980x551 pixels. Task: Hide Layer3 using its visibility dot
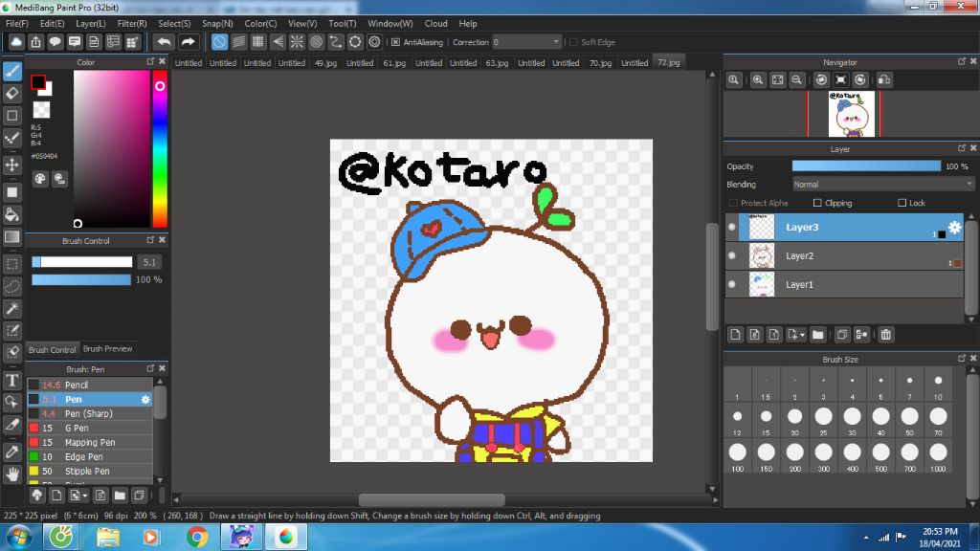(732, 227)
